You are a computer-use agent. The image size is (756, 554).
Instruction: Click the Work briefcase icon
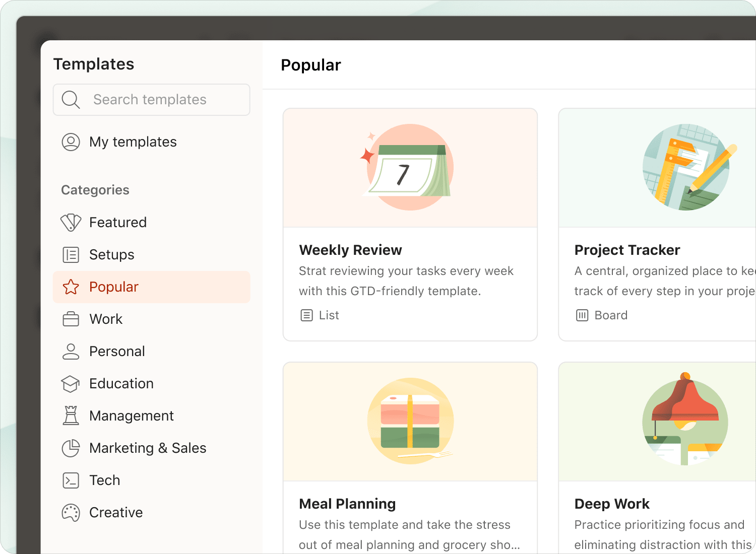tap(71, 319)
